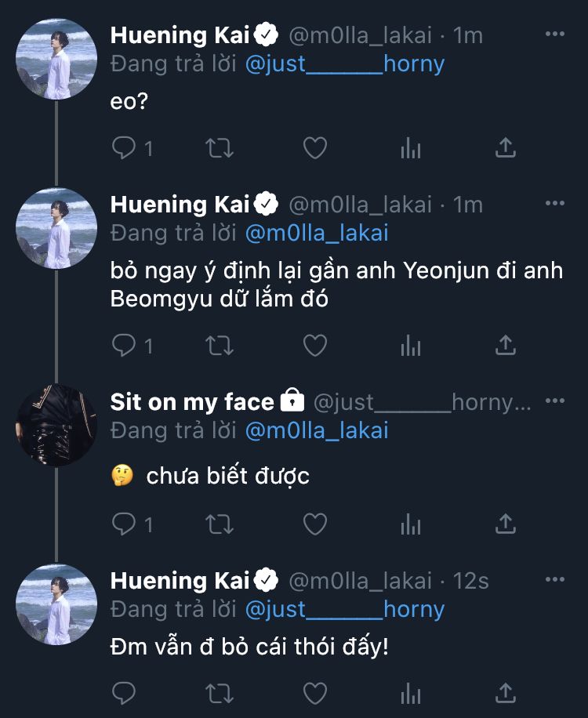Share the tweet mentioning Yeonjun

506,344
